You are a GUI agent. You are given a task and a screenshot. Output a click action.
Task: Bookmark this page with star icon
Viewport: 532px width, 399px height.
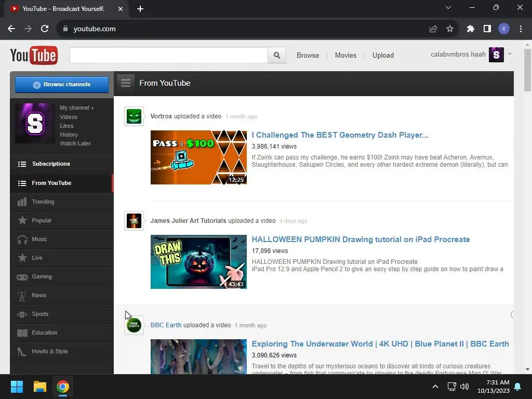[x=450, y=29]
